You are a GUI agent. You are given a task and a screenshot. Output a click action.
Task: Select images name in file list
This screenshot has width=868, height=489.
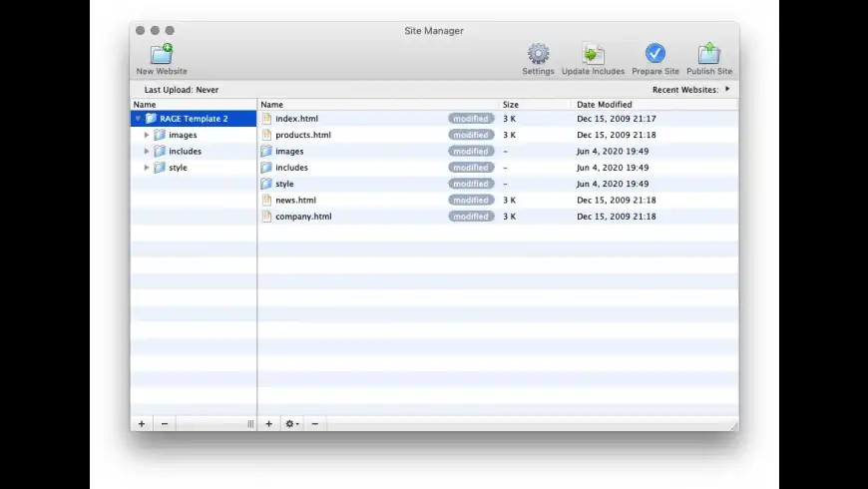(289, 151)
